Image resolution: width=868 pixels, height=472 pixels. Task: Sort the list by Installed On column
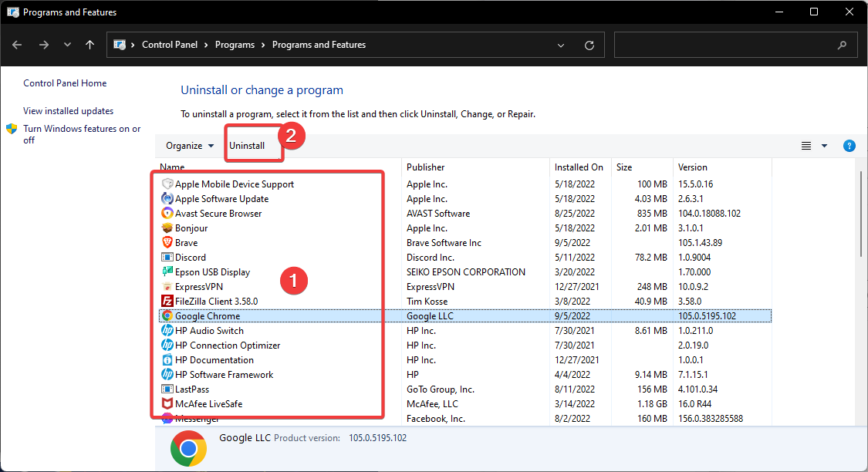point(580,167)
